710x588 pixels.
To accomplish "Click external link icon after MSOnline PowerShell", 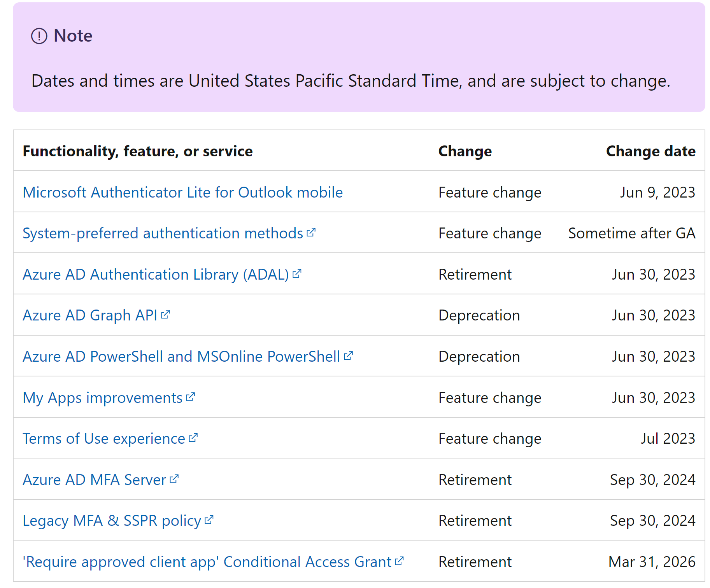I will point(349,356).
